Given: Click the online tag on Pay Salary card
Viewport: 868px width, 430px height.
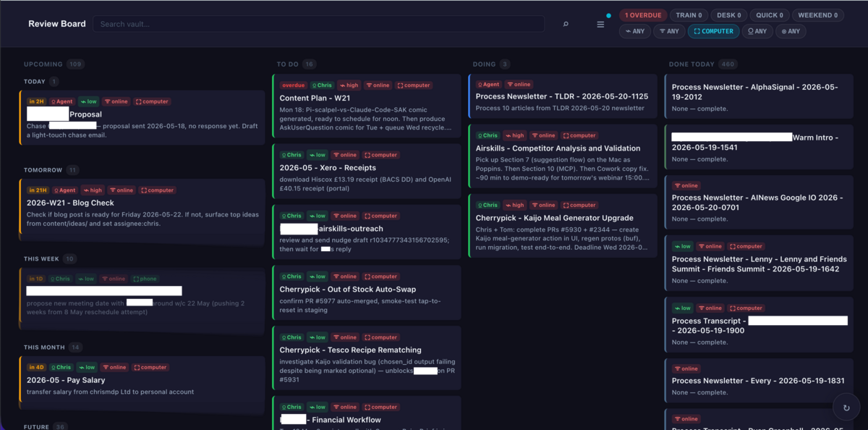Looking at the screenshot, I should [115, 367].
